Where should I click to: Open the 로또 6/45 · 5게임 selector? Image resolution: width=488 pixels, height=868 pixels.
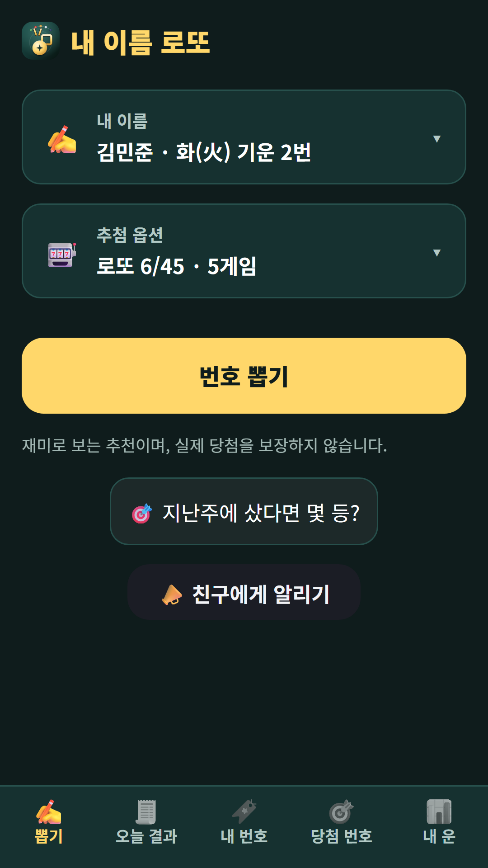[244, 251]
